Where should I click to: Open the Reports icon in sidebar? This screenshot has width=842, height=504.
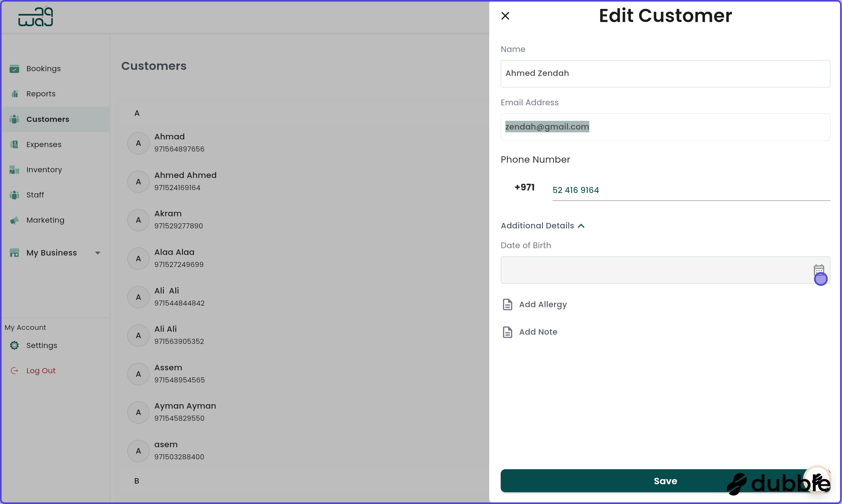(15, 93)
